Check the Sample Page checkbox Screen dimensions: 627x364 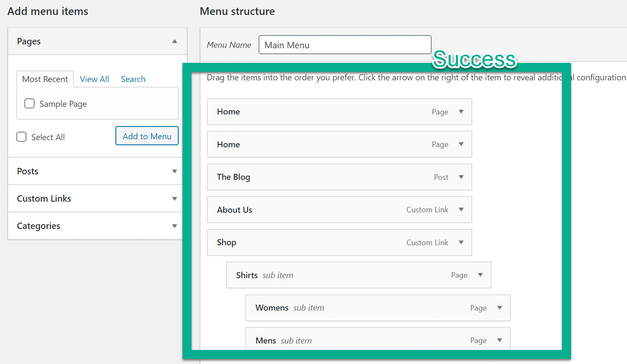coord(29,103)
